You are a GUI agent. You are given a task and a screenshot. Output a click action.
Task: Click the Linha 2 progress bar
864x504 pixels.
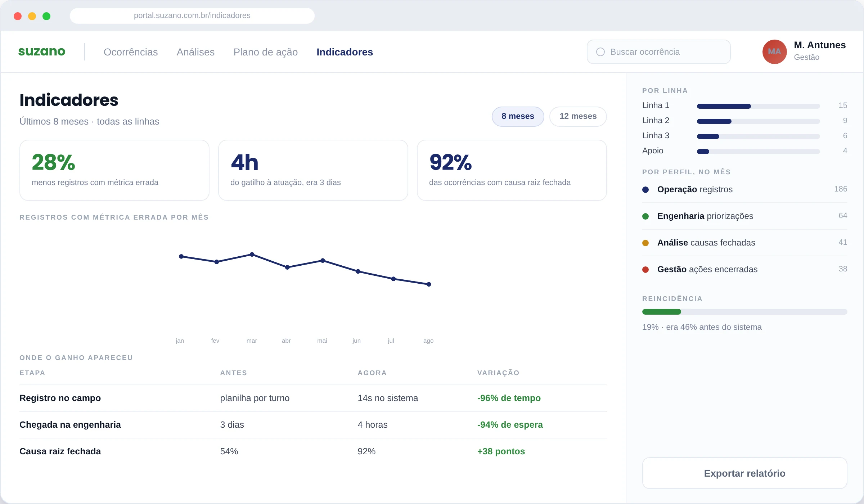click(x=758, y=121)
